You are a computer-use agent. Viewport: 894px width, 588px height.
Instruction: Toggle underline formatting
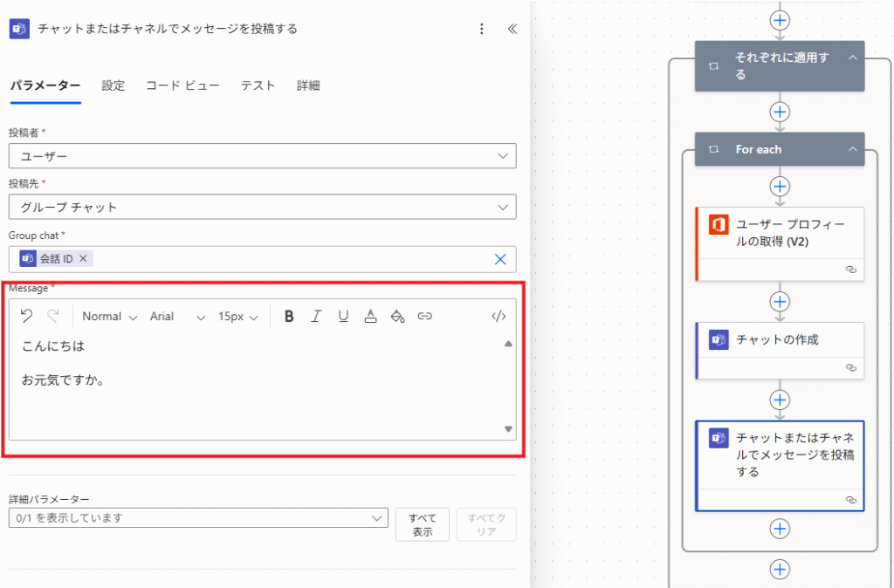pos(343,316)
